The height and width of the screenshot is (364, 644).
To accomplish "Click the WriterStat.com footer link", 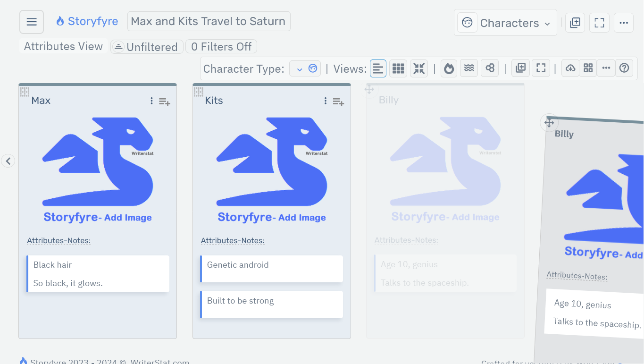I will 159,361.
